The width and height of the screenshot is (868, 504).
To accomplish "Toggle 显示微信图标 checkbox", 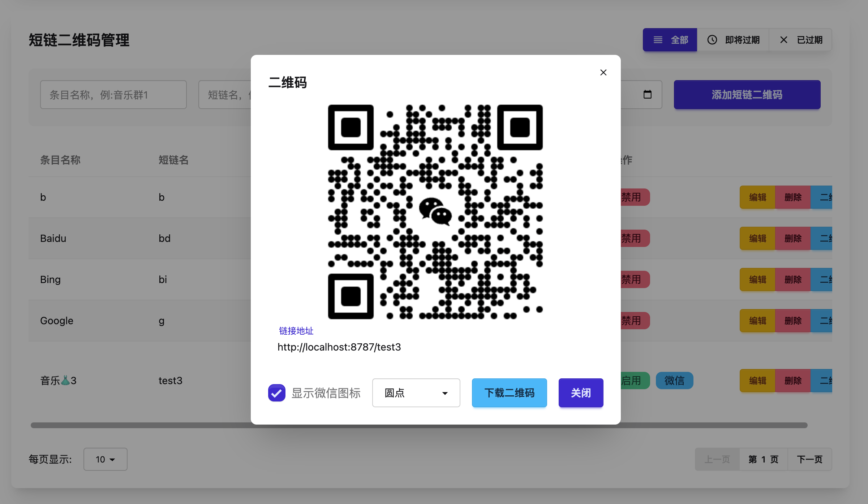I will tap(277, 393).
